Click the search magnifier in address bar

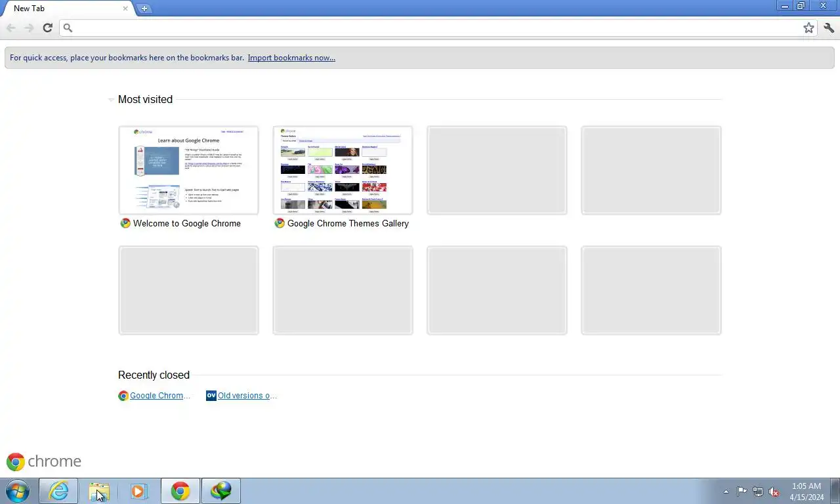click(68, 28)
